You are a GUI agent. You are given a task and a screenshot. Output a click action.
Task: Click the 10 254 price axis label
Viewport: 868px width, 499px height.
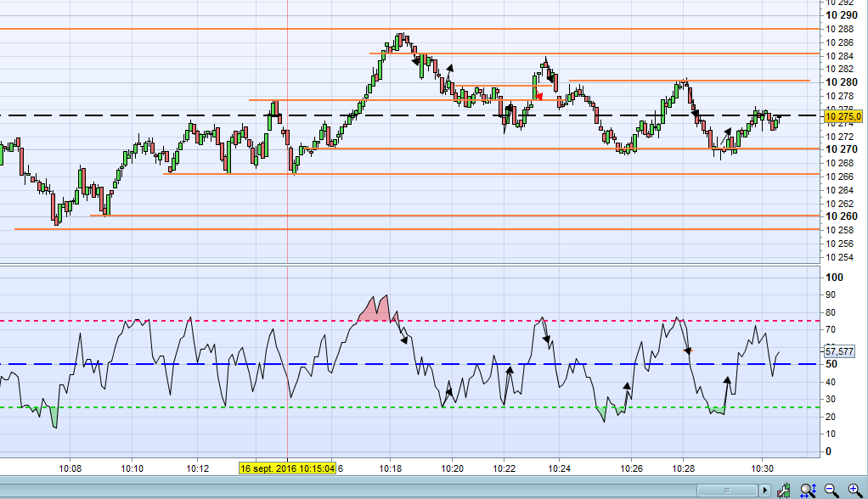[840, 257]
